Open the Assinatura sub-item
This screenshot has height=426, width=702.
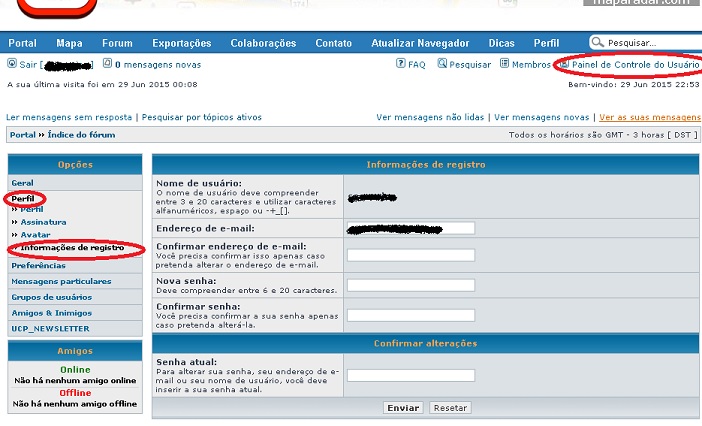click(43, 222)
